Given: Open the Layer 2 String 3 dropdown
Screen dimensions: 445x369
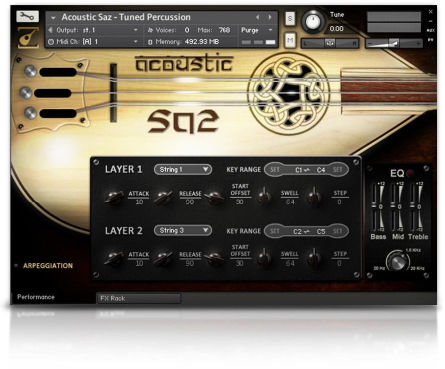Looking at the screenshot, I should coord(183,231).
